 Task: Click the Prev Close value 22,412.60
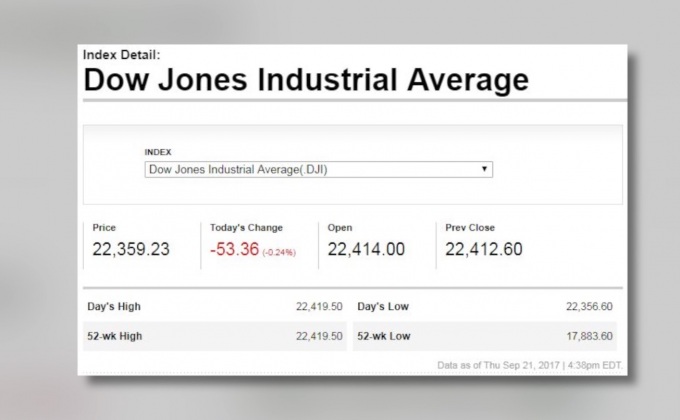coord(484,250)
